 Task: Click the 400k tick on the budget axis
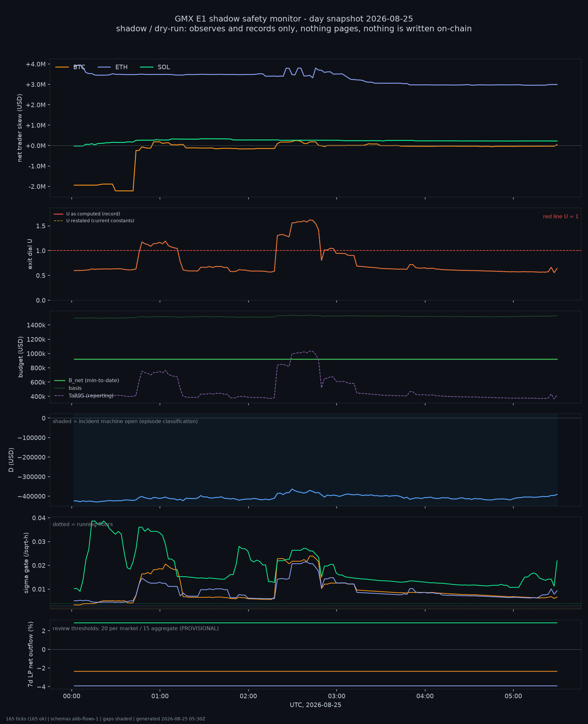click(37, 397)
